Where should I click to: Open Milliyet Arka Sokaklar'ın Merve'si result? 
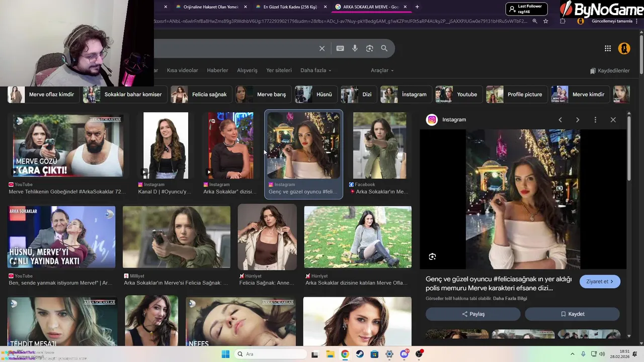click(x=177, y=237)
